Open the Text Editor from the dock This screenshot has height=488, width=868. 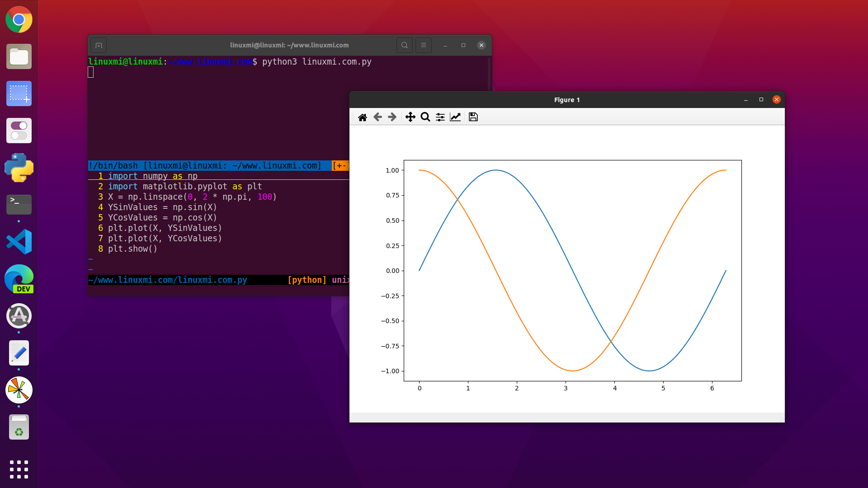click(x=19, y=353)
